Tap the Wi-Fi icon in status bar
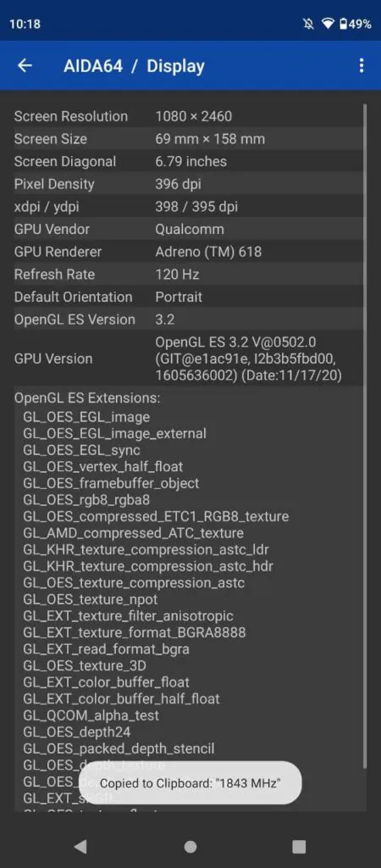Screen dimensions: 381x868 (329, 24)
